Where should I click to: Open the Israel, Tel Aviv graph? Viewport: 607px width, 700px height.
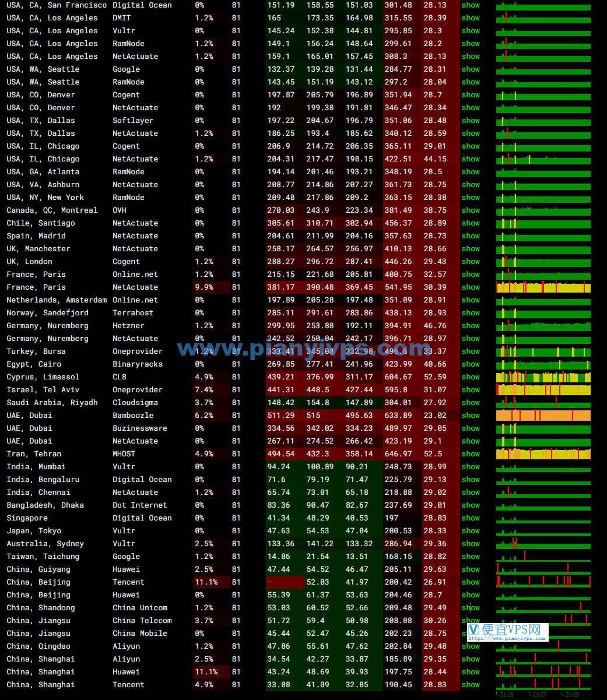pyautogui.click(x=543, y=390)
